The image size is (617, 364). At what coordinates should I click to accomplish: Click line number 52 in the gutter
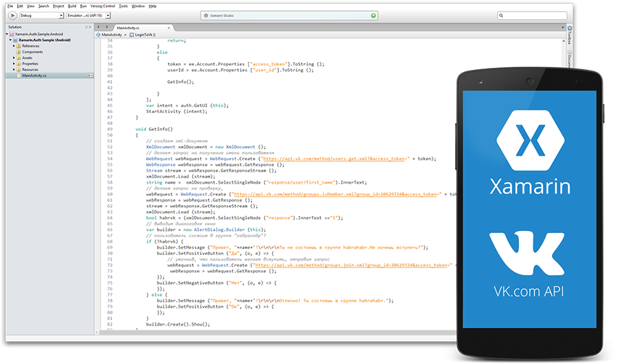pyautogui.click(x=110, y=147)
